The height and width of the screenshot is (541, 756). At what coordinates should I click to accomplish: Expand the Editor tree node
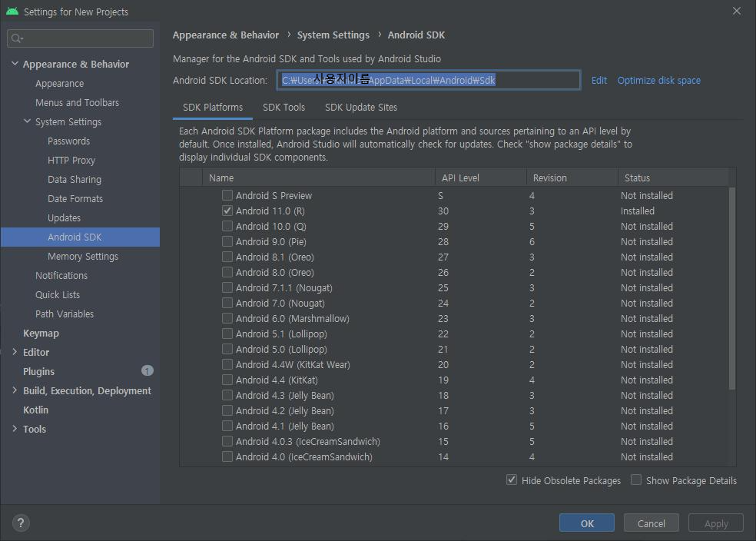click(x=15, y=352)
